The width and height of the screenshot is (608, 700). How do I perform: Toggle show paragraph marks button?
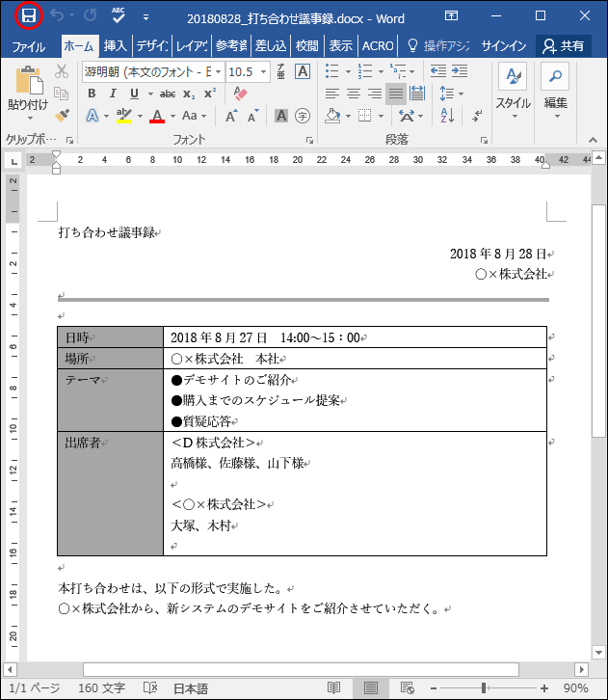pyautogui.click(x=477, y=116)
